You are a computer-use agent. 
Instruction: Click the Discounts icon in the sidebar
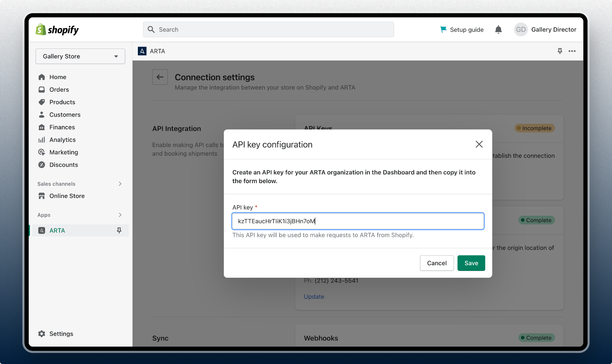42,165
